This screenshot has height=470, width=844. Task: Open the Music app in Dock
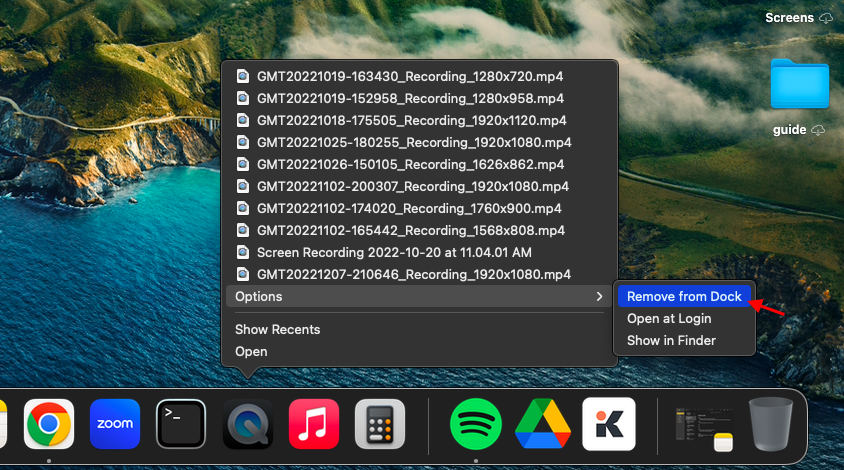pyautogui.click(x=314, y=424)
